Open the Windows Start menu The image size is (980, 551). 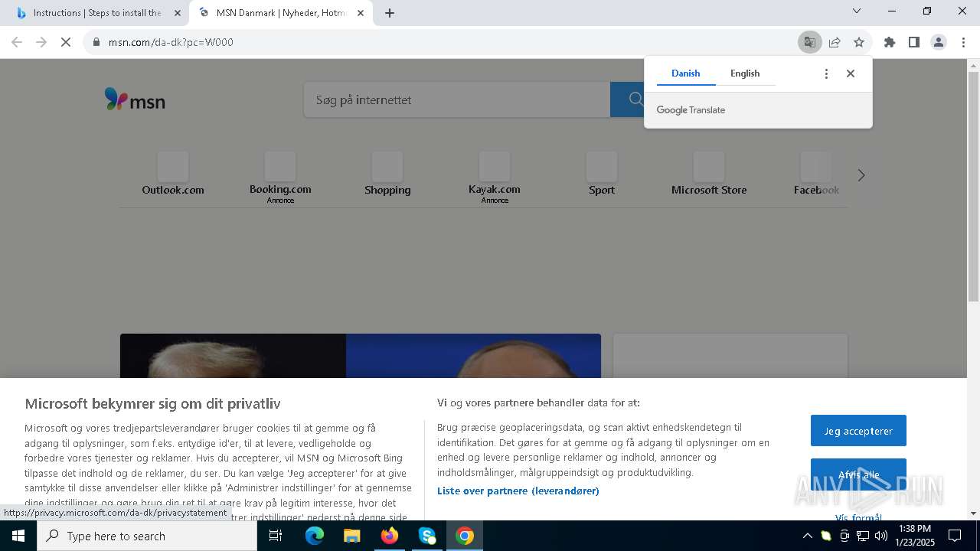18,536
